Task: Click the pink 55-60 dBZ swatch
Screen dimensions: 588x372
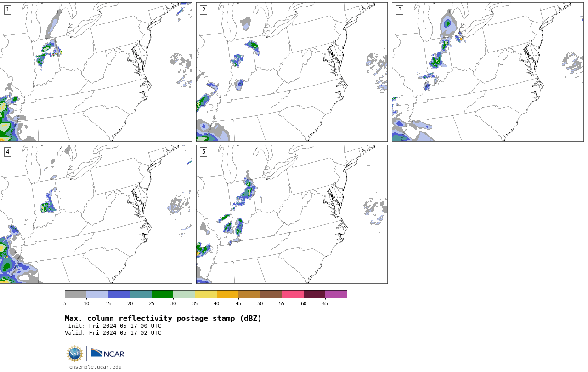Action: (293, 294)
